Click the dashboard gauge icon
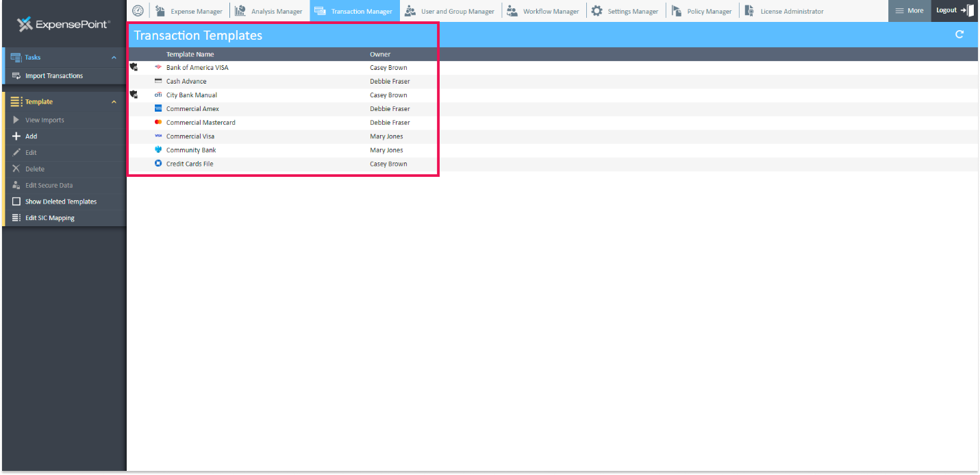The height and width of the screenshot is (475, 980). pos(138,11)
